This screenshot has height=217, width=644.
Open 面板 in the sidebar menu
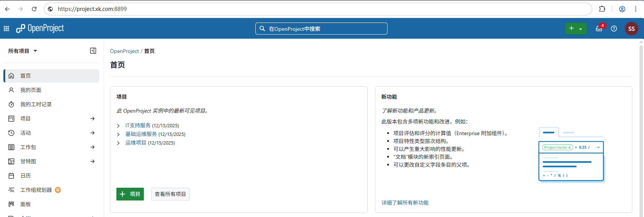51,204
